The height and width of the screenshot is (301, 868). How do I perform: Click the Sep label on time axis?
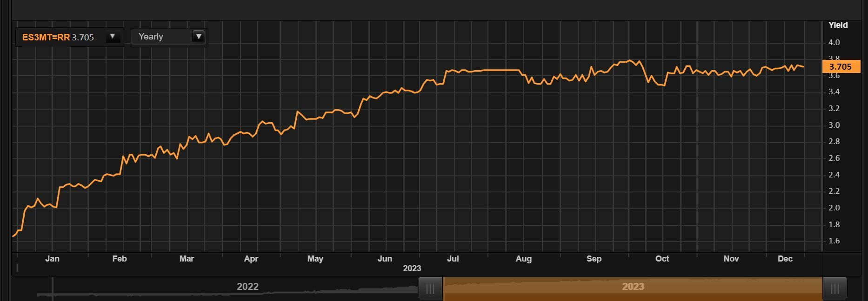point(594,259)
